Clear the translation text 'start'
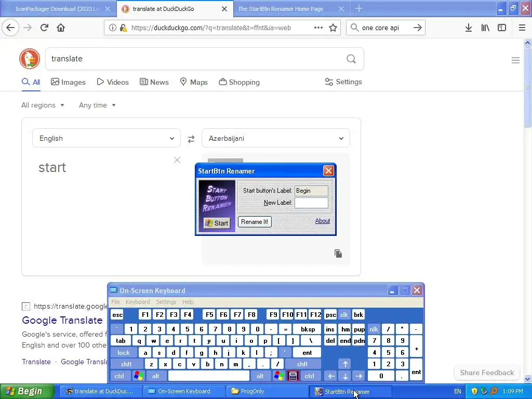The width and height of the screenshot is (532, 399). click(177, 160)
